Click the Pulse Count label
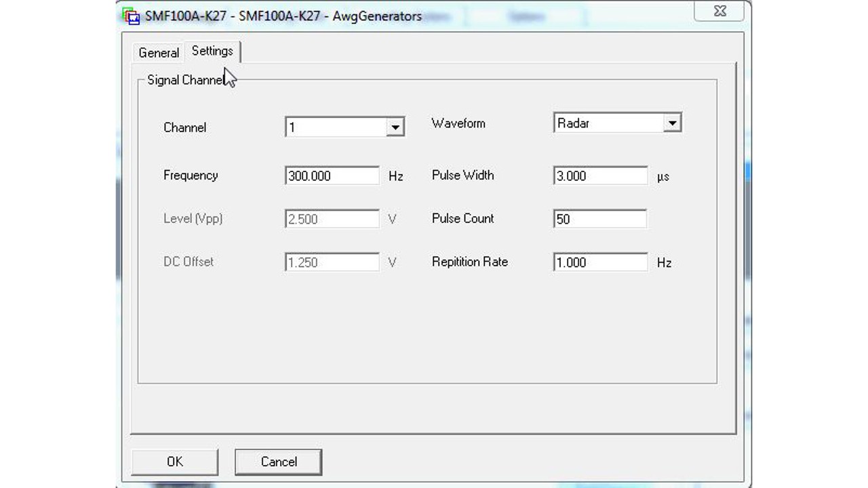868x488 pixels. [463, 218]
